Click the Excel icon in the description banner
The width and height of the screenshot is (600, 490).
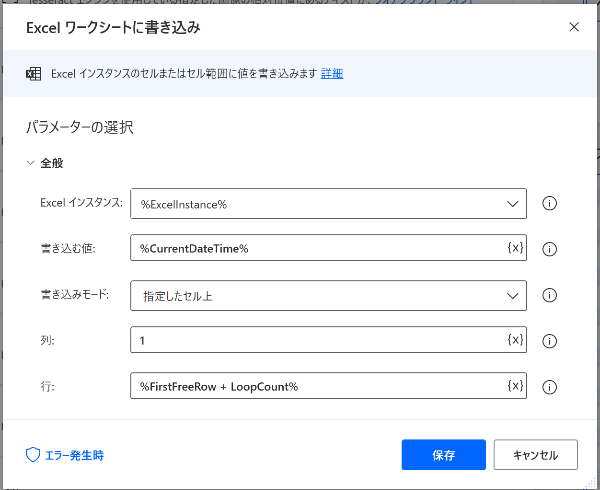click(33, 74)
